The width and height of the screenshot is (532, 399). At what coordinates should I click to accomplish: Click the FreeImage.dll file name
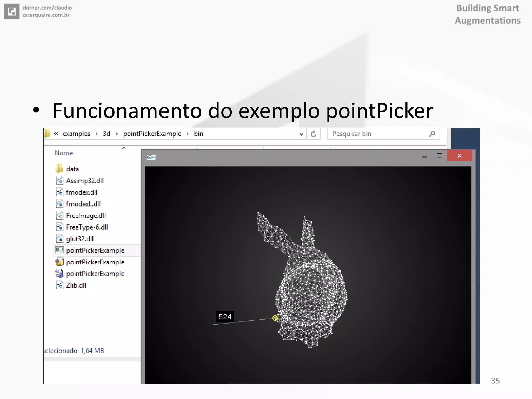pos(86,216)
